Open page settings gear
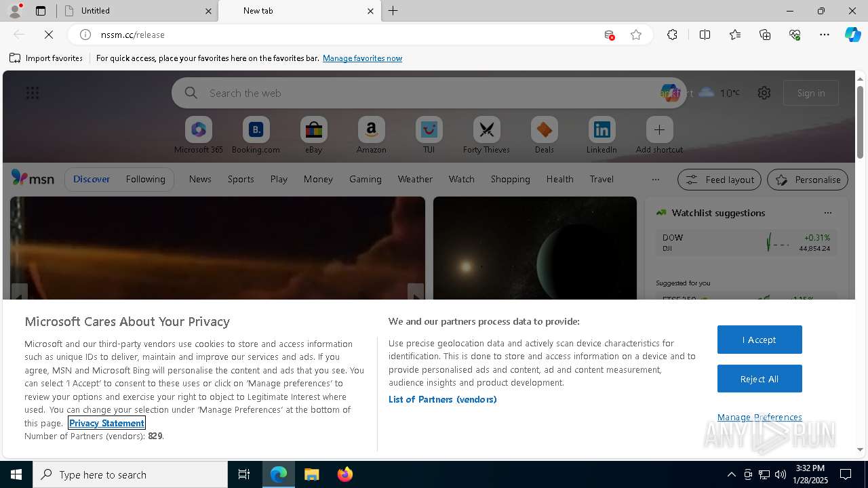Viewport: 868px width, 488px height. pyautogui.click(x=764, y=93)
